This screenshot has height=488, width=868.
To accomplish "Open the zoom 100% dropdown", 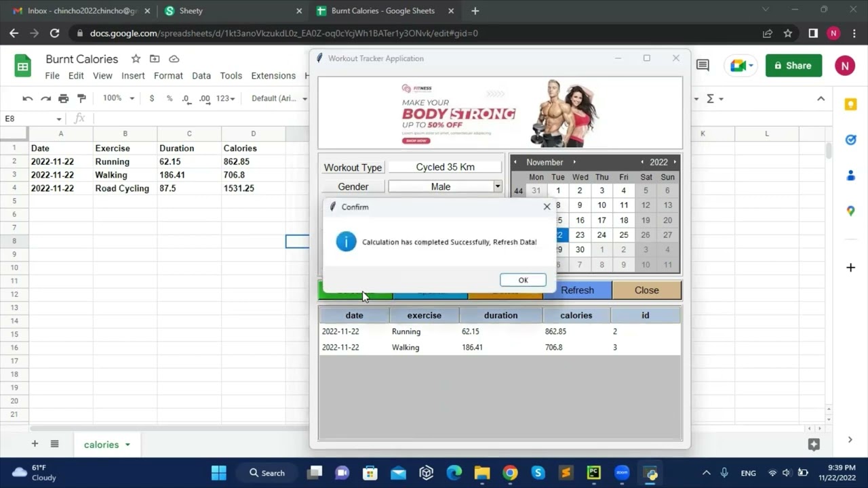I will pyautogui.click(x=117, y=98).
